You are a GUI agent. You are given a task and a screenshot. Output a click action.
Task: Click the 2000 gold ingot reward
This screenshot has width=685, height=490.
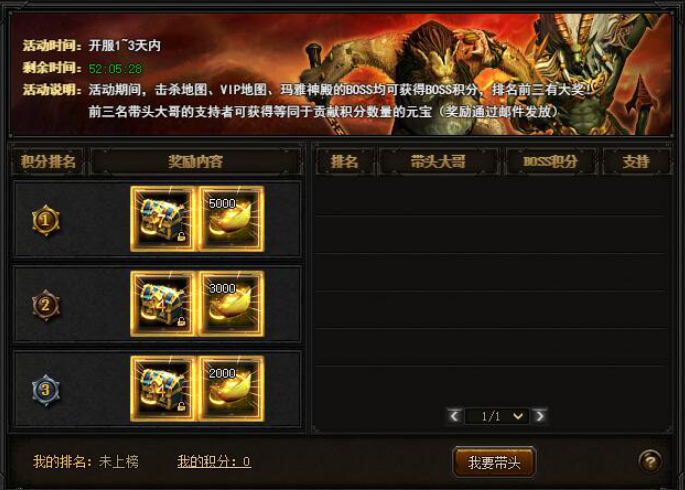pyautogui.click(x=231, y=389)
